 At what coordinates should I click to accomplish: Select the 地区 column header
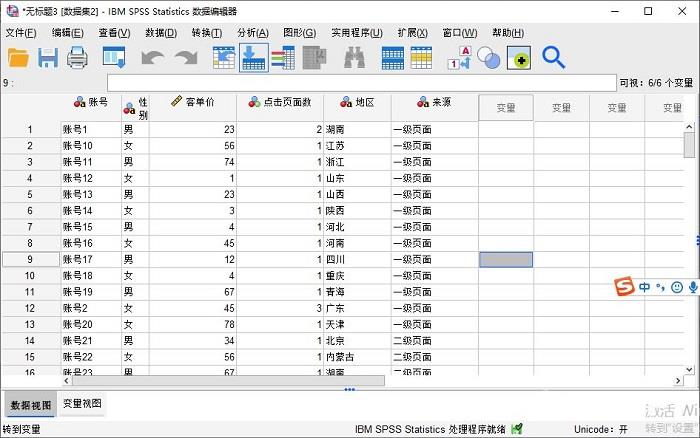point(357,108)
